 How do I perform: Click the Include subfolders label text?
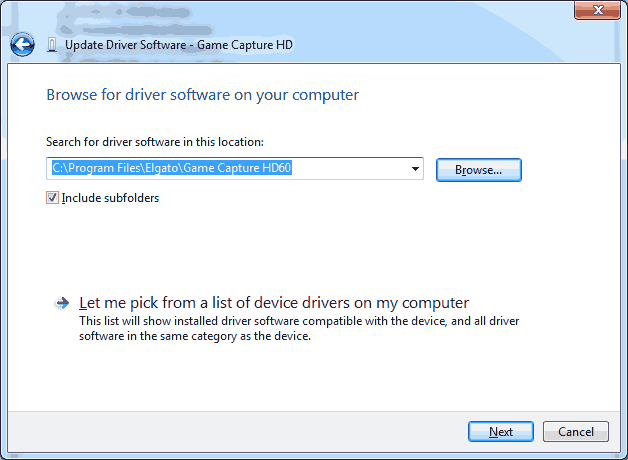click(x=110, y=198)
